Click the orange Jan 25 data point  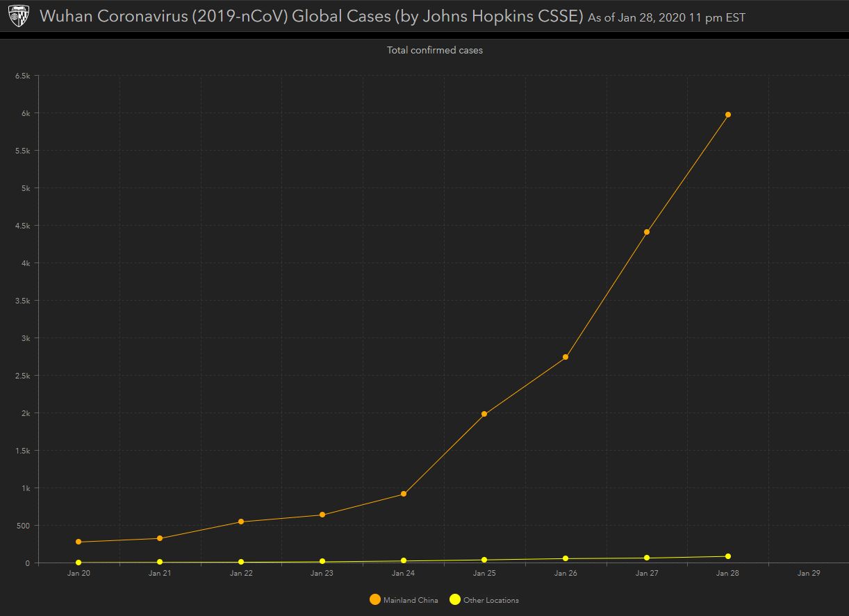(x=484, y=414)
